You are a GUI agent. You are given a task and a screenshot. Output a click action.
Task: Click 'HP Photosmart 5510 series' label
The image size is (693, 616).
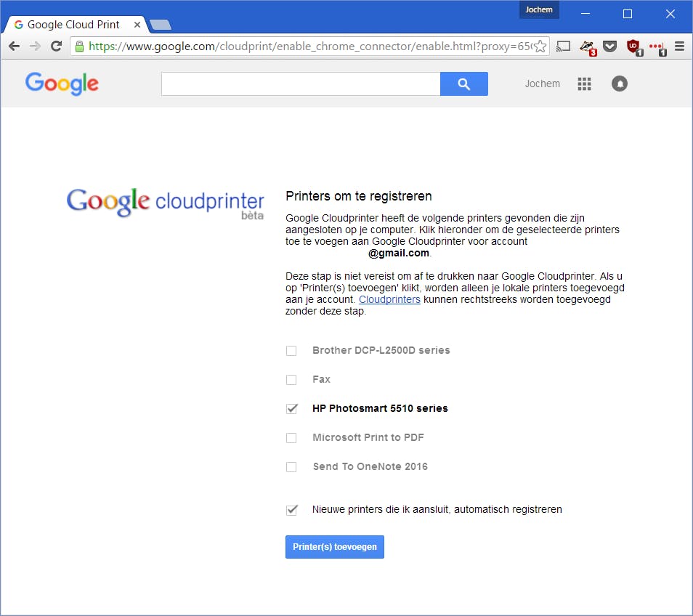click(380, 409)
